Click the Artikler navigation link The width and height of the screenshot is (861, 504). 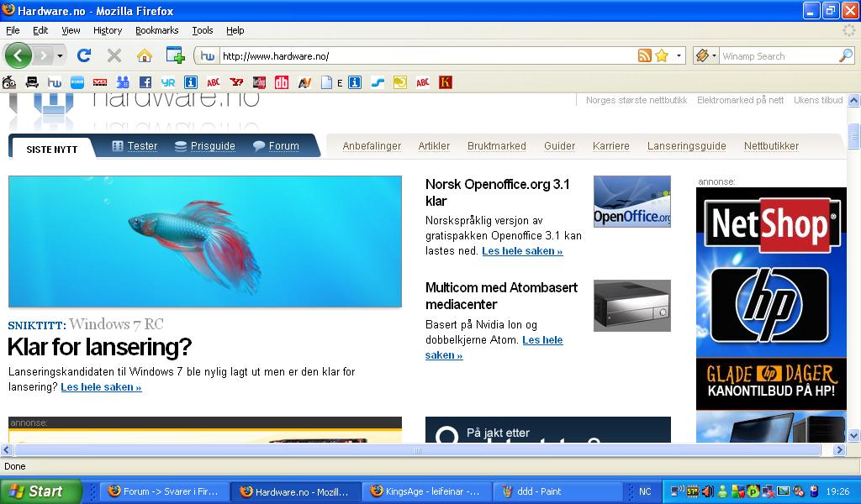click(434, 146)
